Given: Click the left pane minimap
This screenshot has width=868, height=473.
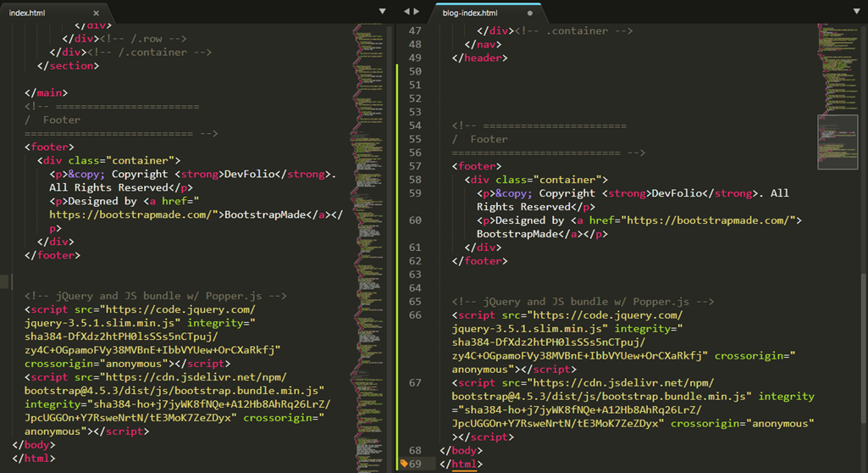Looking at the screenshot, I should (368, 248).
